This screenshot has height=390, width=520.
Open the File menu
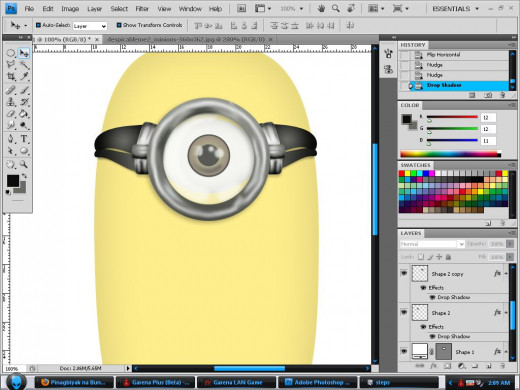click(29, 9)
